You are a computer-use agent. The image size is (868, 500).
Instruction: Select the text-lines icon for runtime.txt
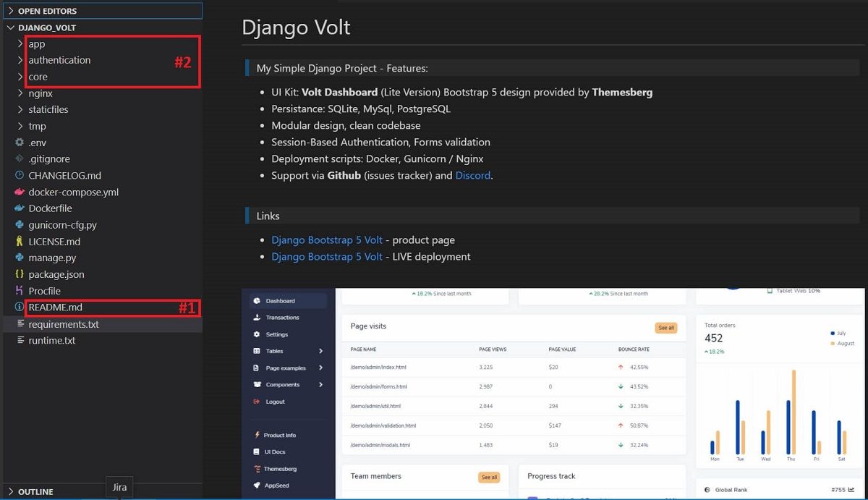[x=20, y=340]
